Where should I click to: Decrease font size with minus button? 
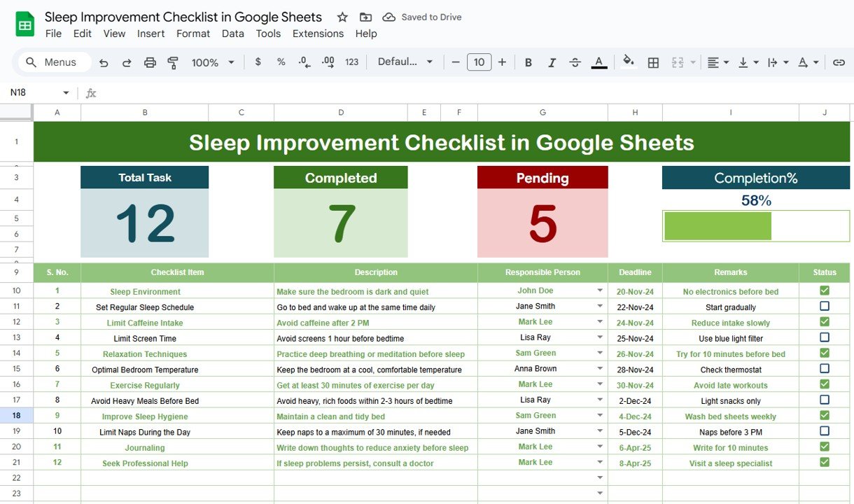coord(456,62)
